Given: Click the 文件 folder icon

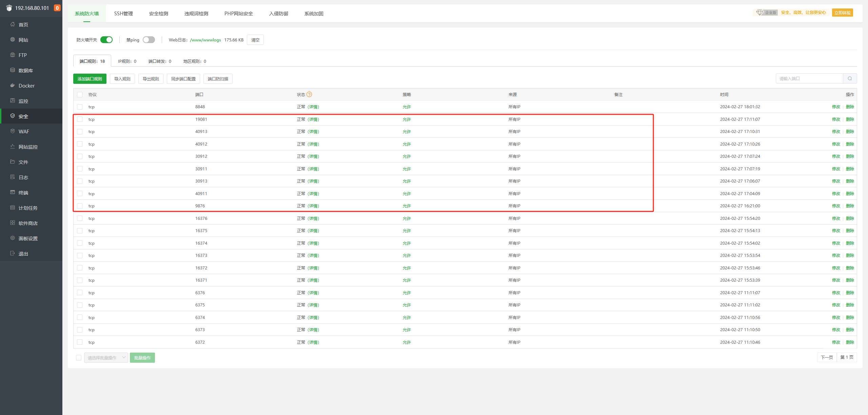Looking at the screenshot, I should point(13,162).
